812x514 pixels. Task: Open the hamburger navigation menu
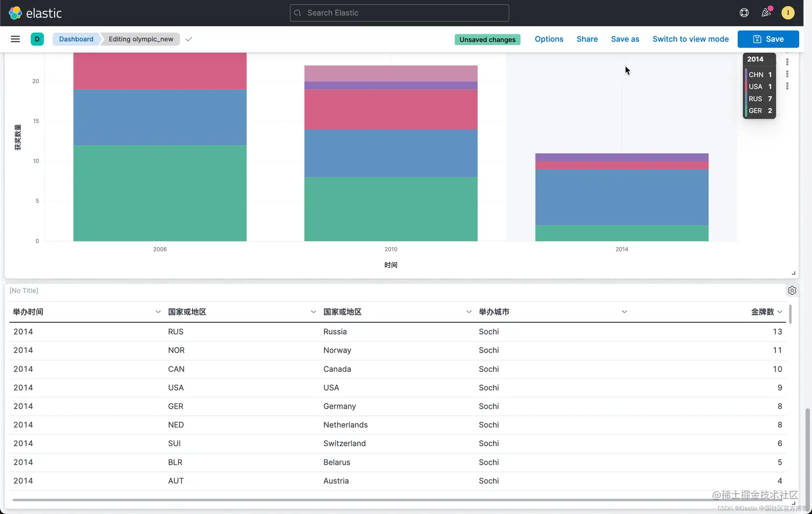(x=16, y=39)
